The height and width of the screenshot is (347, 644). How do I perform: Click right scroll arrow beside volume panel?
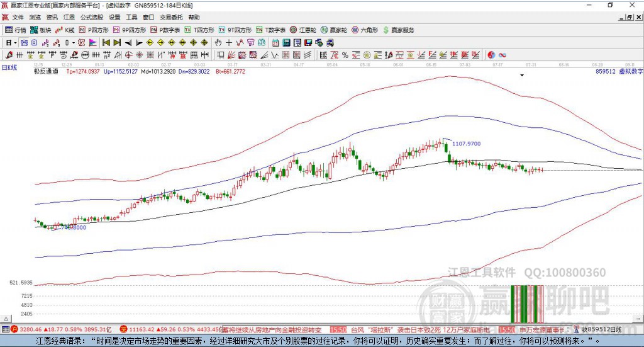coord(639,319)
